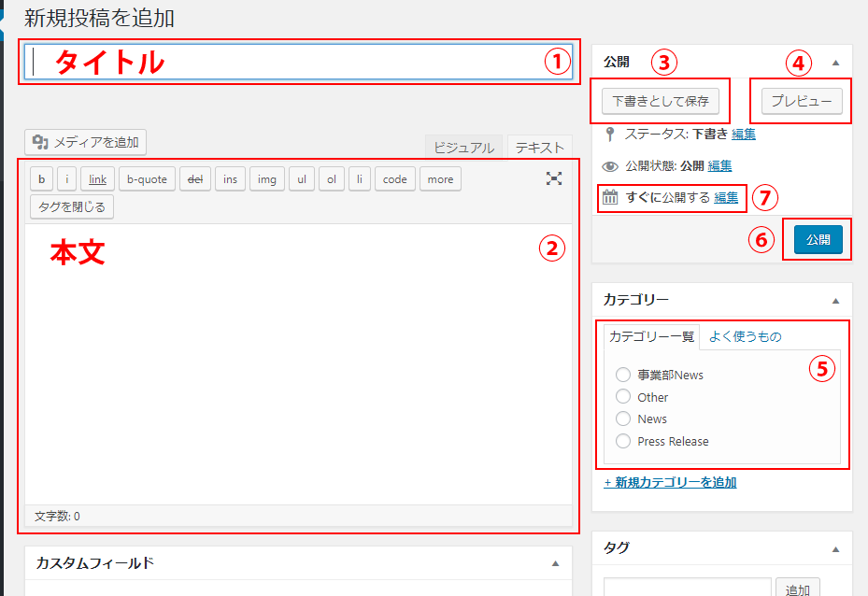Open the カテゴリー一覧 tab
868x596 pixels.
651,336
